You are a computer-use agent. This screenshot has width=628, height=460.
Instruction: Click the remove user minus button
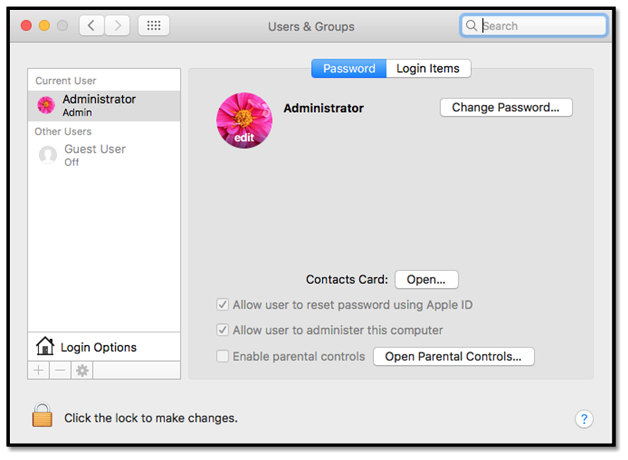[60, 370]
